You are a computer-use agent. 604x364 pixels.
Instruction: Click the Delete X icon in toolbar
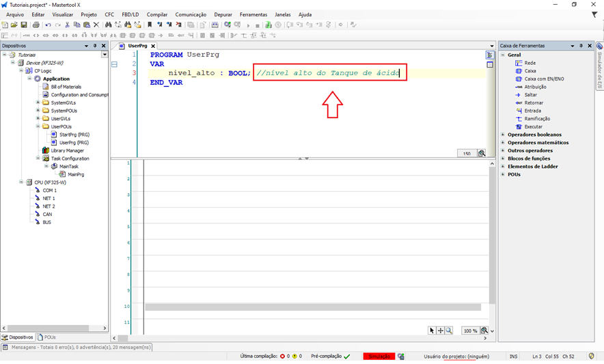click(96, 25)
